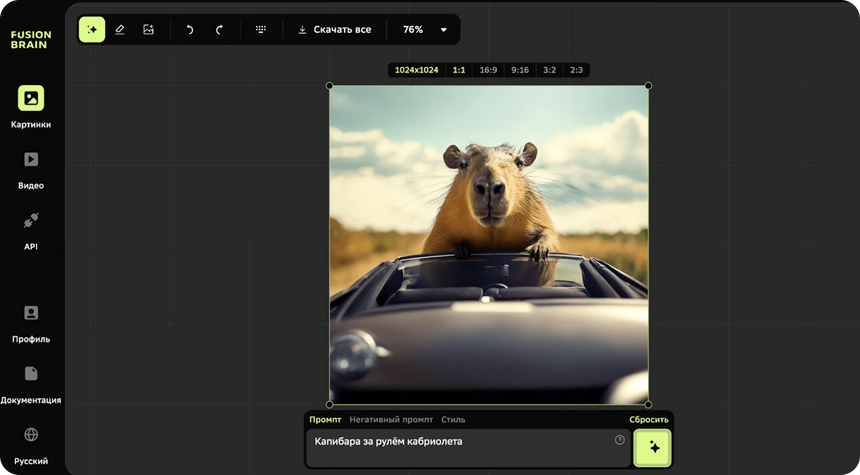Switch to the Стиль tab

pyautogui.click(x=453, y=420)
